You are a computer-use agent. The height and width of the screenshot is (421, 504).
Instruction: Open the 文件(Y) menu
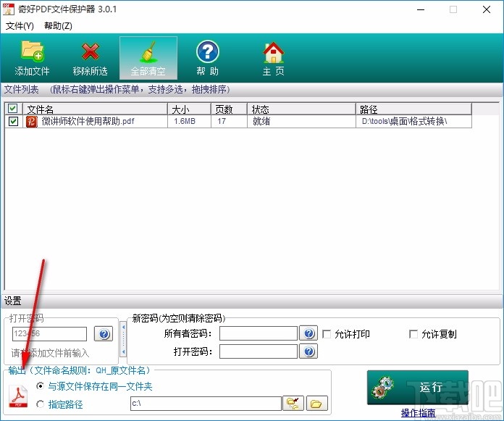(x=20, y=26)
